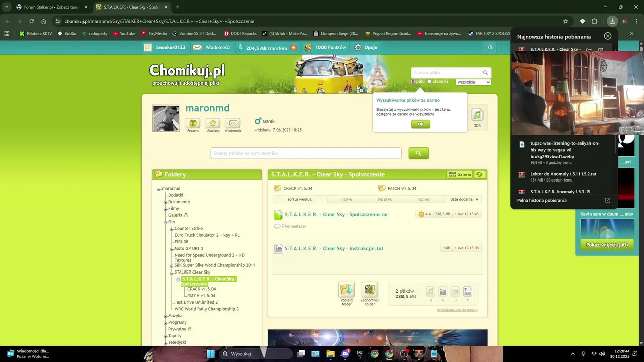Click the Chrome extensions puzzle icon
This screenshot has width=644, height=362.
click(595, 21)
